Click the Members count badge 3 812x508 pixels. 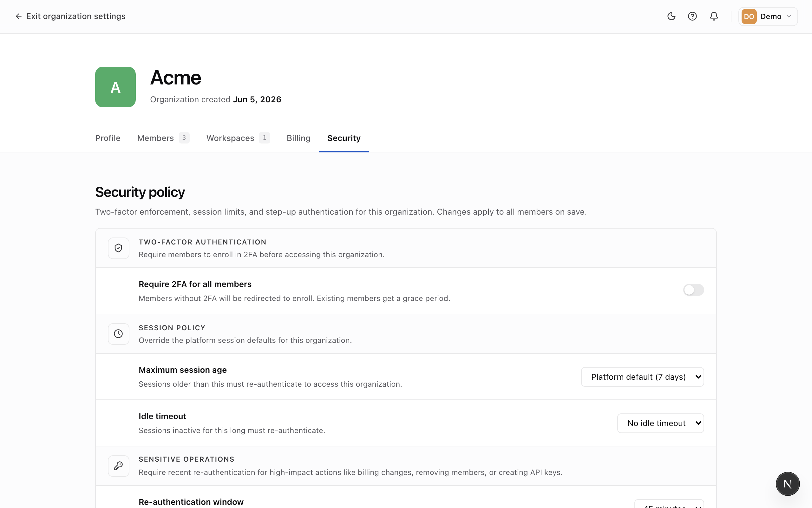184,138
